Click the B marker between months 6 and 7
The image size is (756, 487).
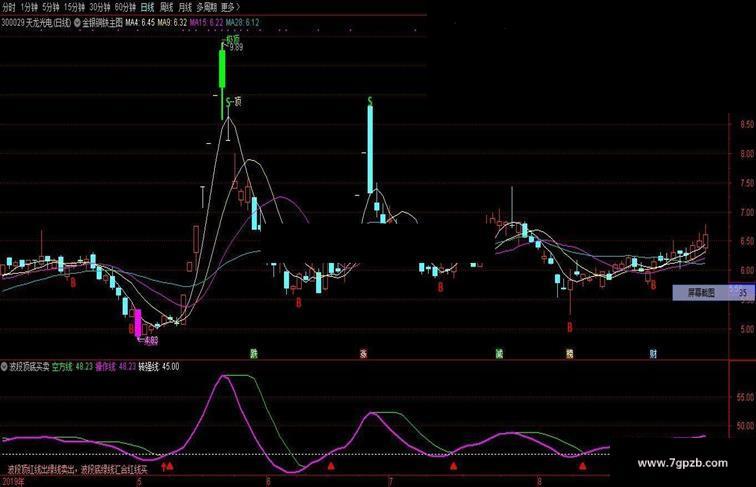pos(298,302)
